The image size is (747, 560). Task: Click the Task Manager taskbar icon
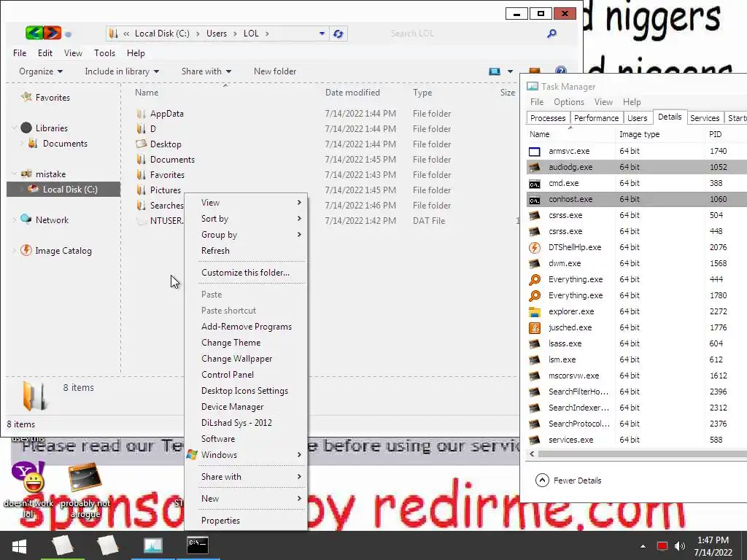(153, 545)
